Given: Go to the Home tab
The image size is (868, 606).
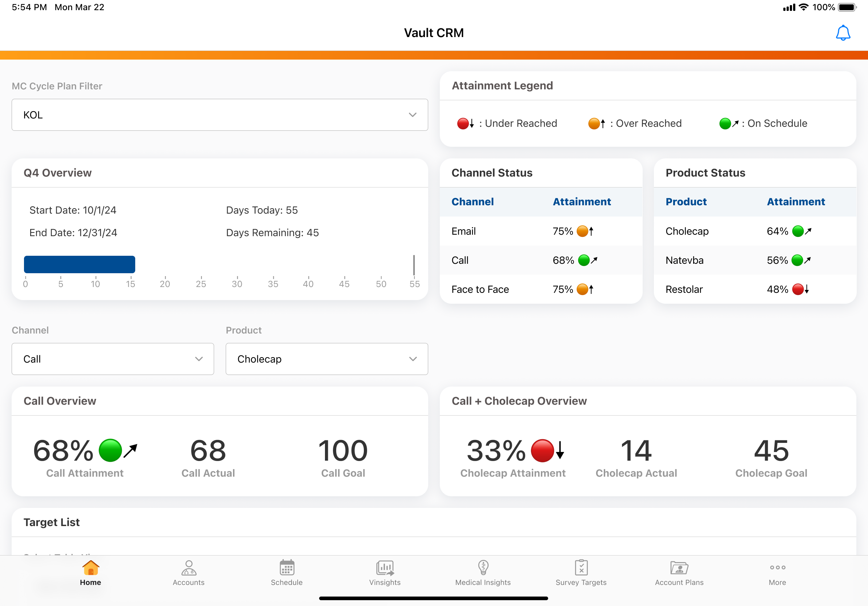Looking at the screenshot, I should coord(91,572).
